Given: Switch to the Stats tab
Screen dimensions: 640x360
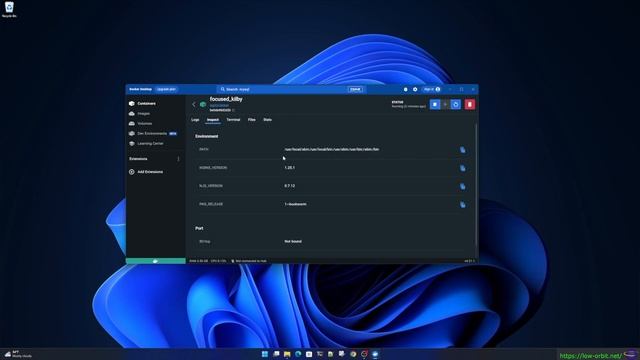Looking at the screenshot, I should click(x=267, y=120).
